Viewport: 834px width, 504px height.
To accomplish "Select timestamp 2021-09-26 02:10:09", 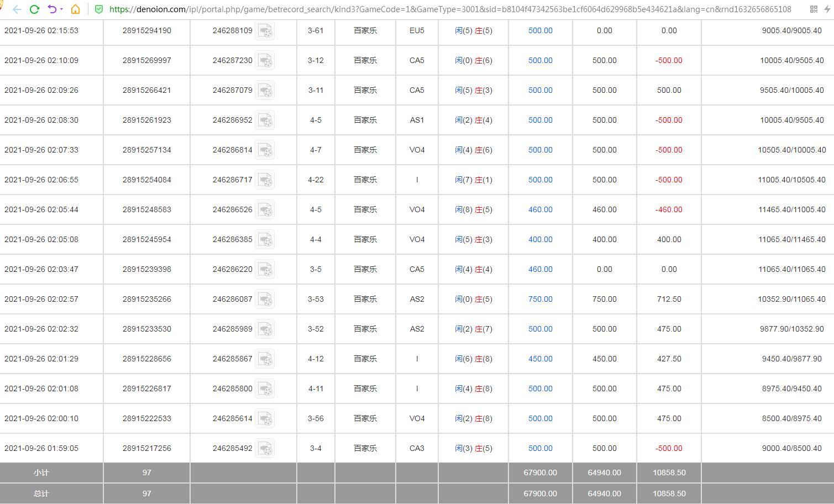I will coord(41,61).
